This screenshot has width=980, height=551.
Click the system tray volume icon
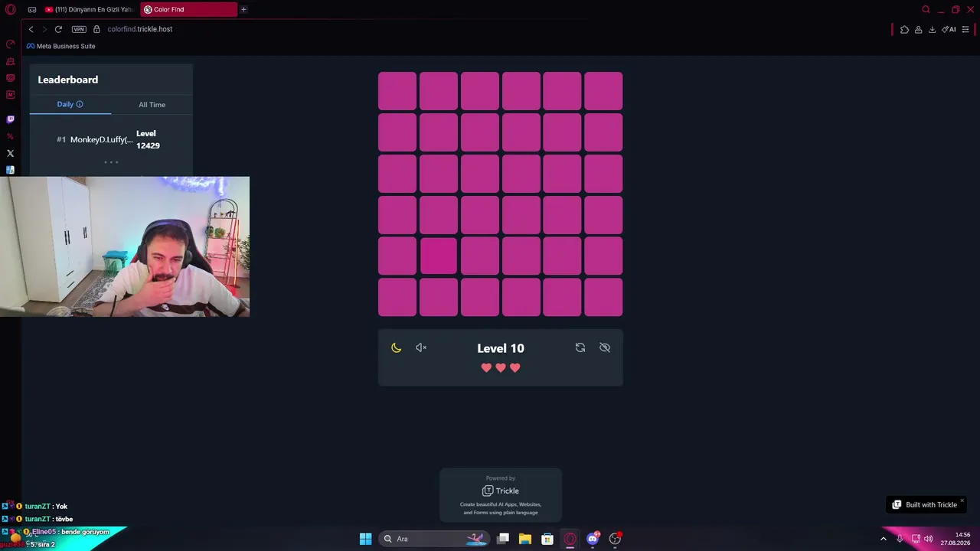point(929,539)
